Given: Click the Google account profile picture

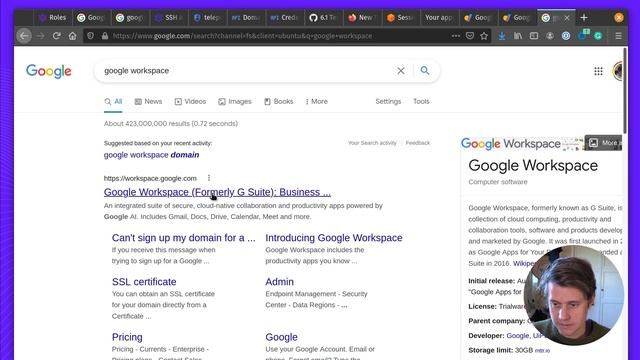Looking at the screenshot, I should coord(618,71).
